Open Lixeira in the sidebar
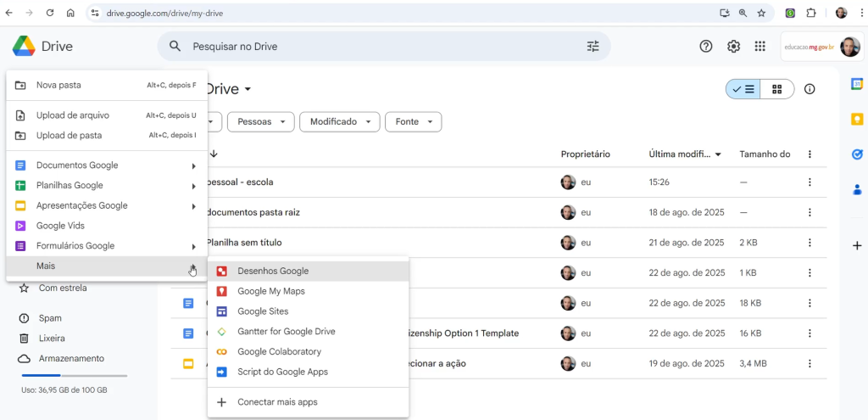Viewport: 868px width, 420px height. (52, 339)
